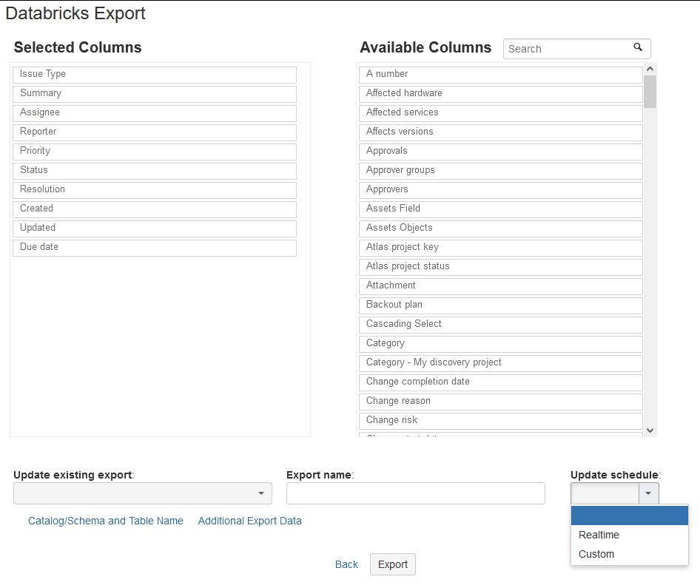Pick Assets Field from Available Columns
This screenshot has height=588, width=700.
(501, 209)
